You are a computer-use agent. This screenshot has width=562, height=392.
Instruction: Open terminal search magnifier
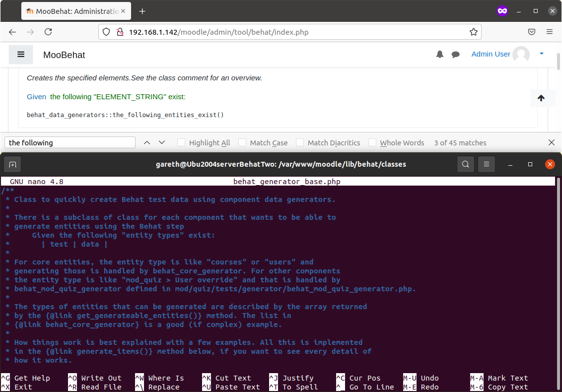(x=466, y=164)
